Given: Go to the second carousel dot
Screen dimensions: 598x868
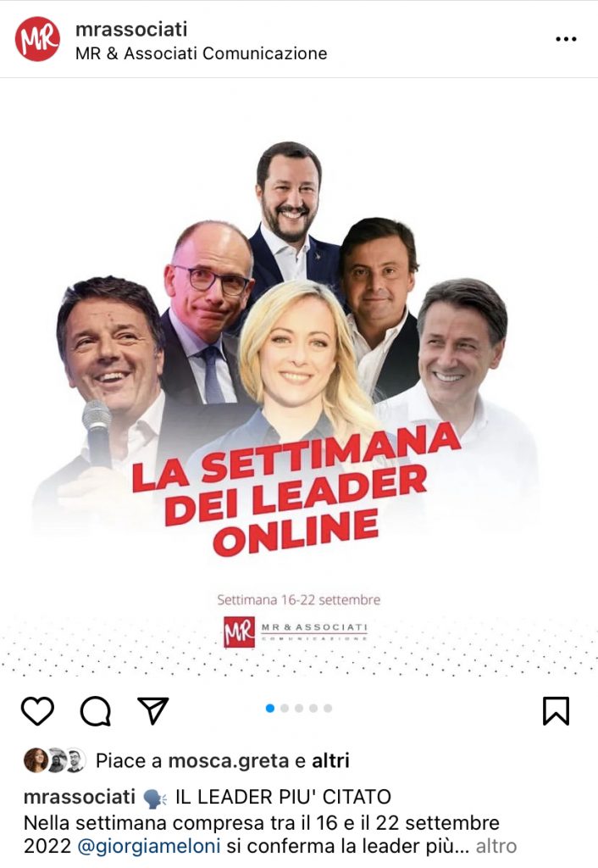Looking at the screenshot, I should 285,708.
